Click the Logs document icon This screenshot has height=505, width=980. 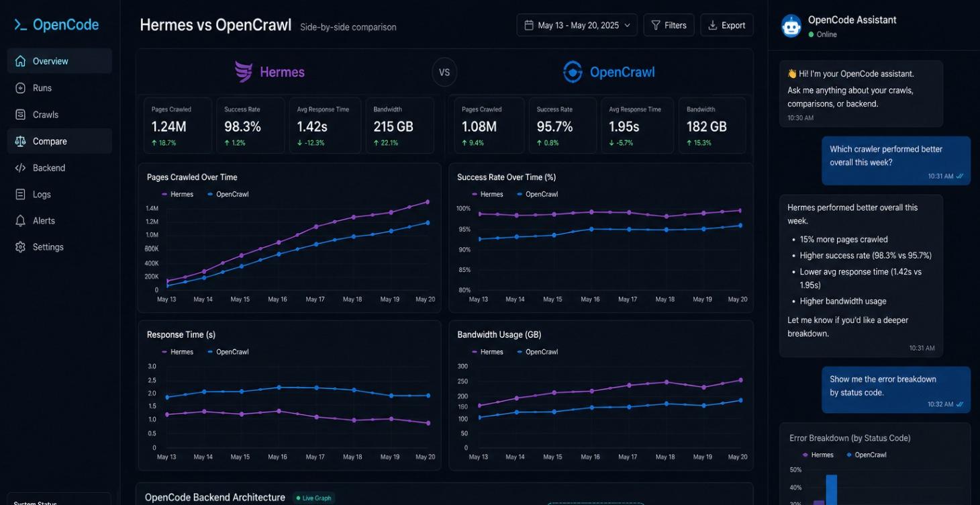tap(20, 194)
